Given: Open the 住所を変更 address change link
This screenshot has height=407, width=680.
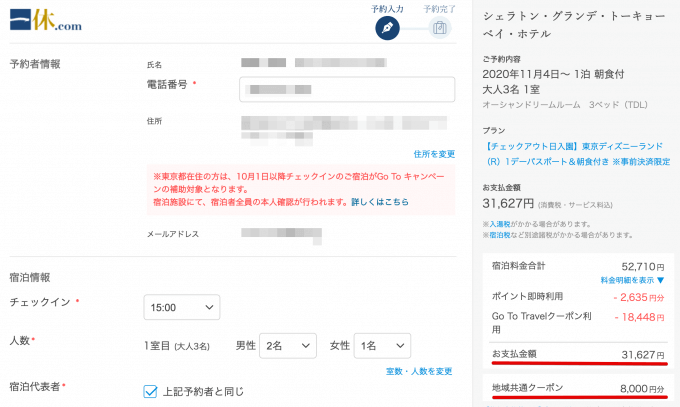Looking at the screenshot, I should [x=434, y=154].
